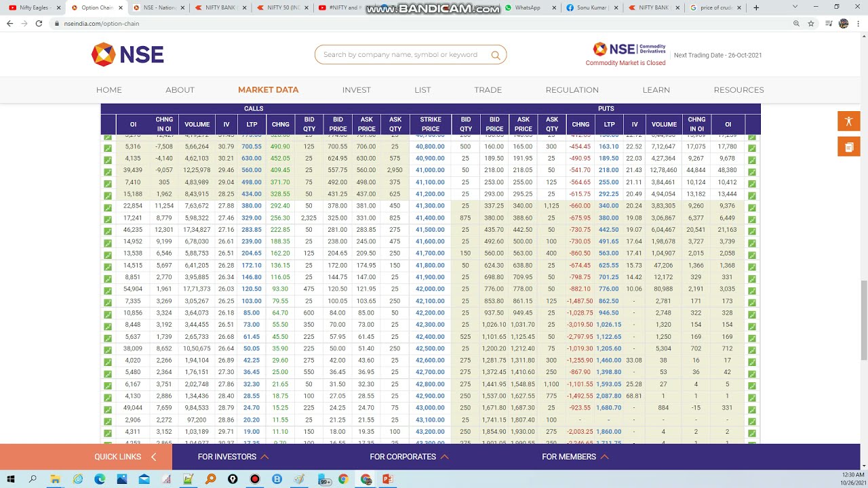Click calls volume cell 17,34,827

(x=197, y=230)
